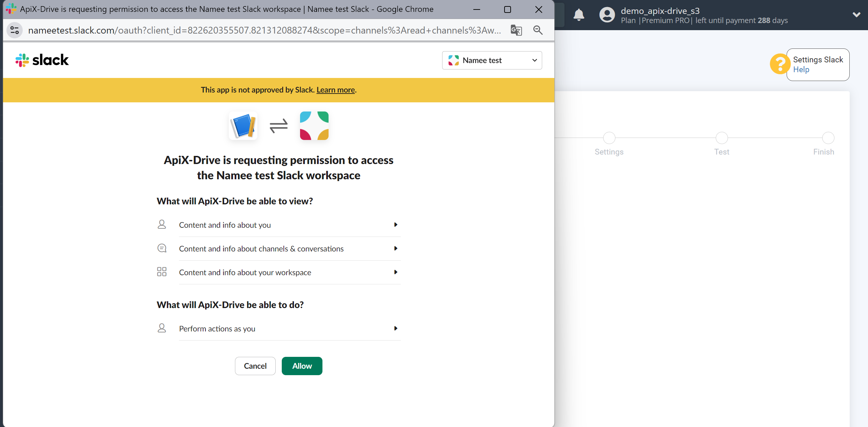
Task: Open Help link in Settings Slack box
Action: pyautogui.click(x=801, y=69)
